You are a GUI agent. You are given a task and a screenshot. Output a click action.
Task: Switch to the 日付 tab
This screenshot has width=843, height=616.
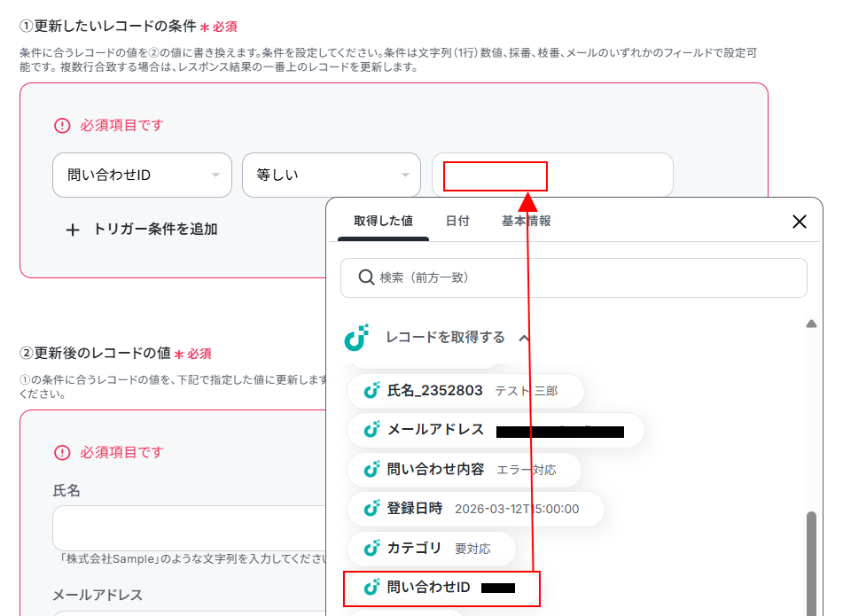point(457,221)
